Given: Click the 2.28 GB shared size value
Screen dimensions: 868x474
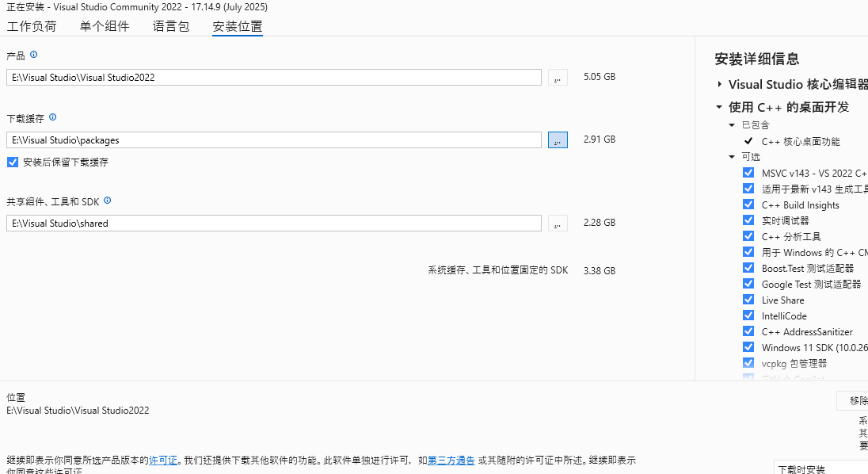Looking at the screenshot, I should coord(600,223).
